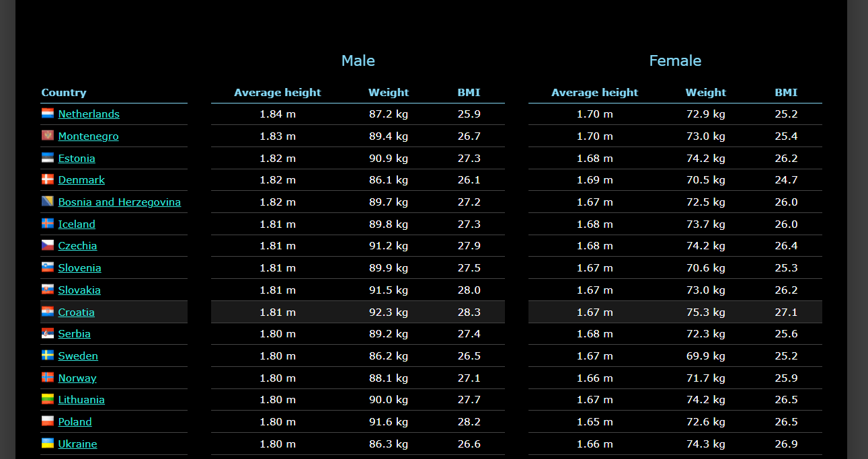The height and width of the screenshot is (459, 868).
Task: Click the Croatia flag icon
Action: pyautogui.click(x=48, y=312)
